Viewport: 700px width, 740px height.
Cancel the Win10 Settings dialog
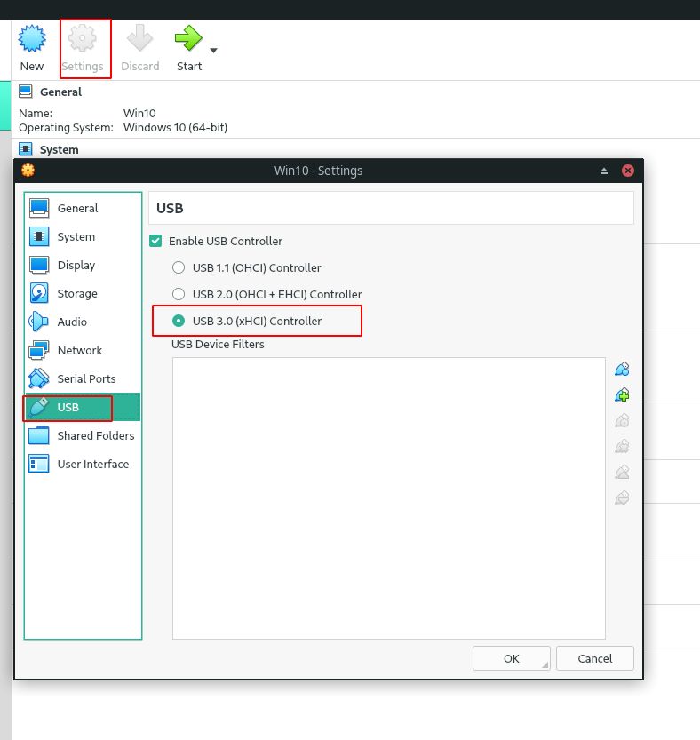pos(595,658)
